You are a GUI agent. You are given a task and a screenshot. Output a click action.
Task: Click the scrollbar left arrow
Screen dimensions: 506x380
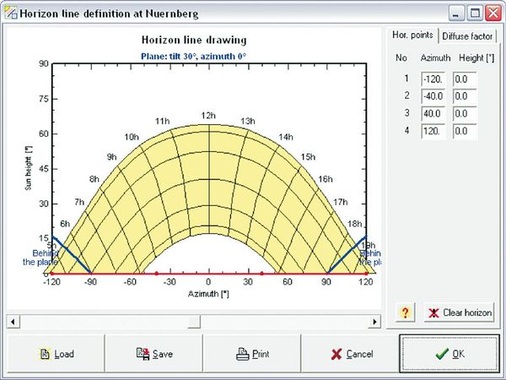coord(13,322)
